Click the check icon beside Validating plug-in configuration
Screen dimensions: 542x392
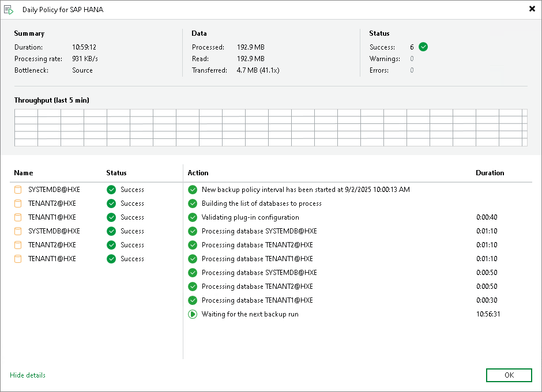193,217
